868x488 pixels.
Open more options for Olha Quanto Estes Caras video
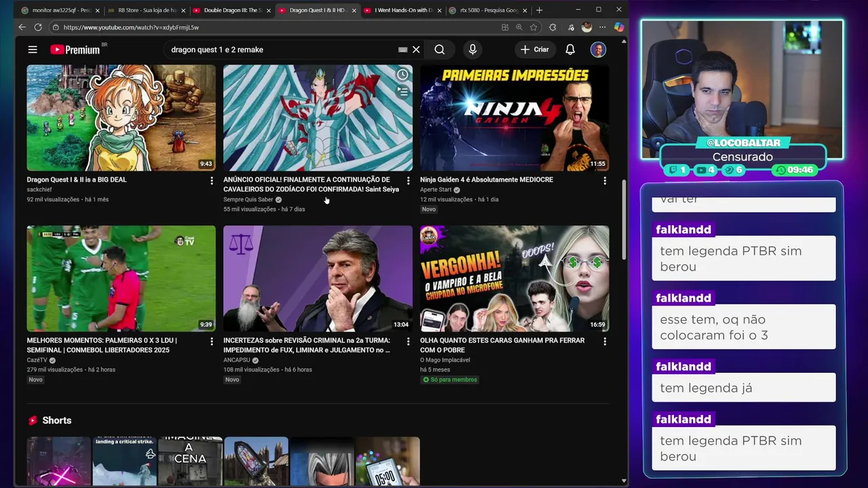(x=605, y=342)
